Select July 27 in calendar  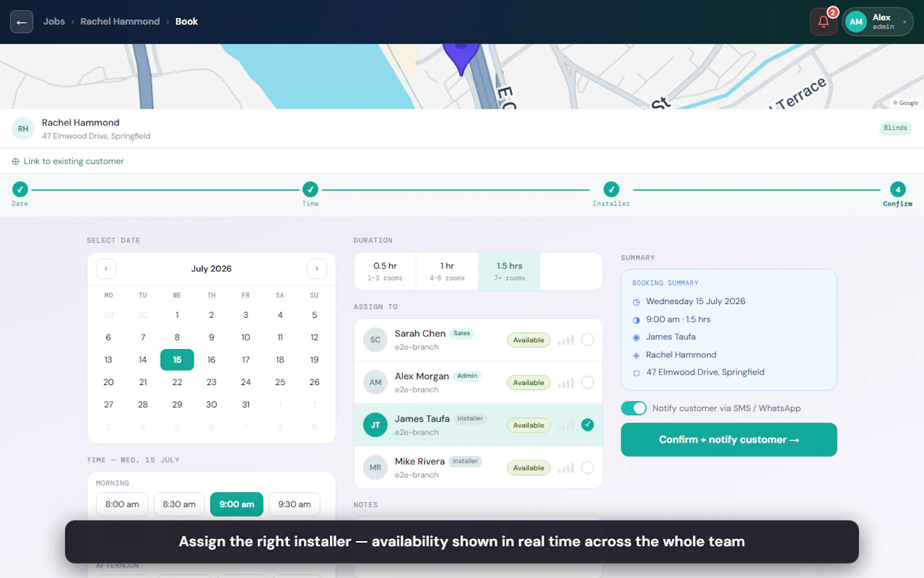(109, 405)
